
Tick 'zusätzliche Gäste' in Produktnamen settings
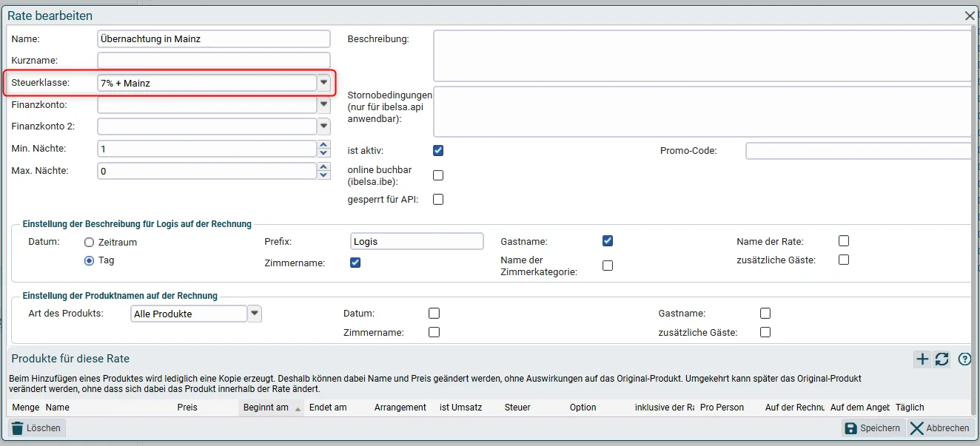(765, 332)
